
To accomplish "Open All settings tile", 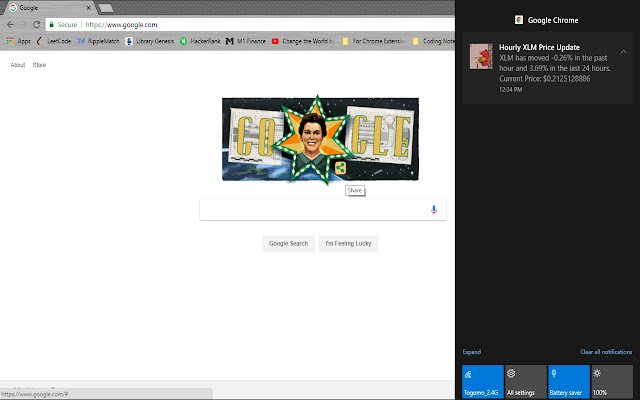I will pos(526,382).
